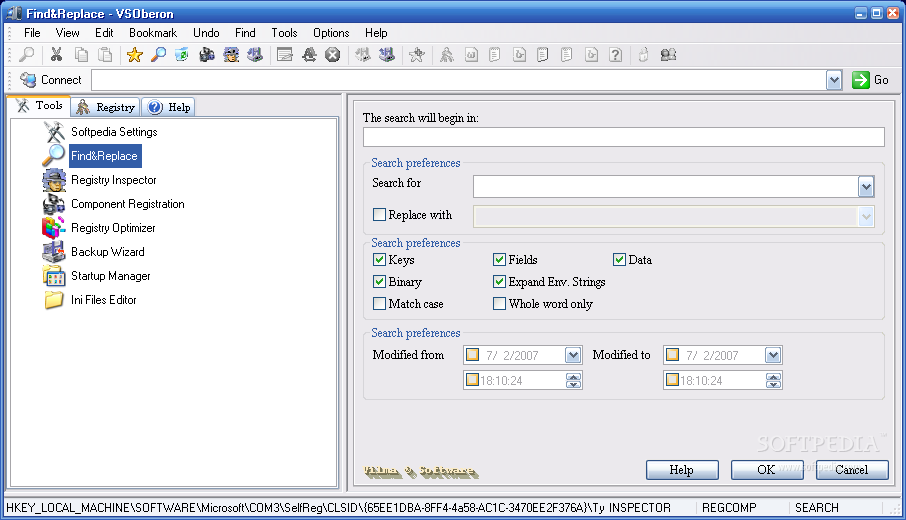Click the Startup Manager calendar-folder icon
Screen dimensions: 906x520
click(x=54, y=276)
